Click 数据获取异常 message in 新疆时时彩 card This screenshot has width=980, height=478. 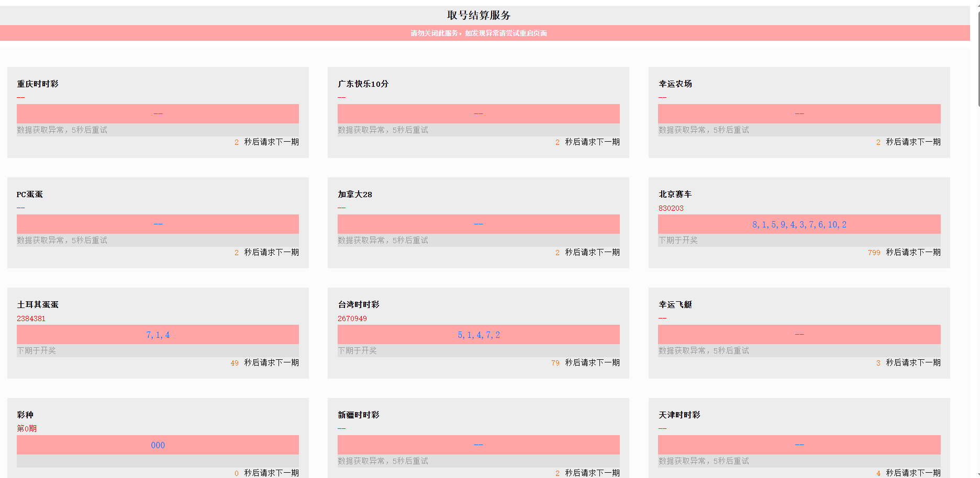pos(383,461)
